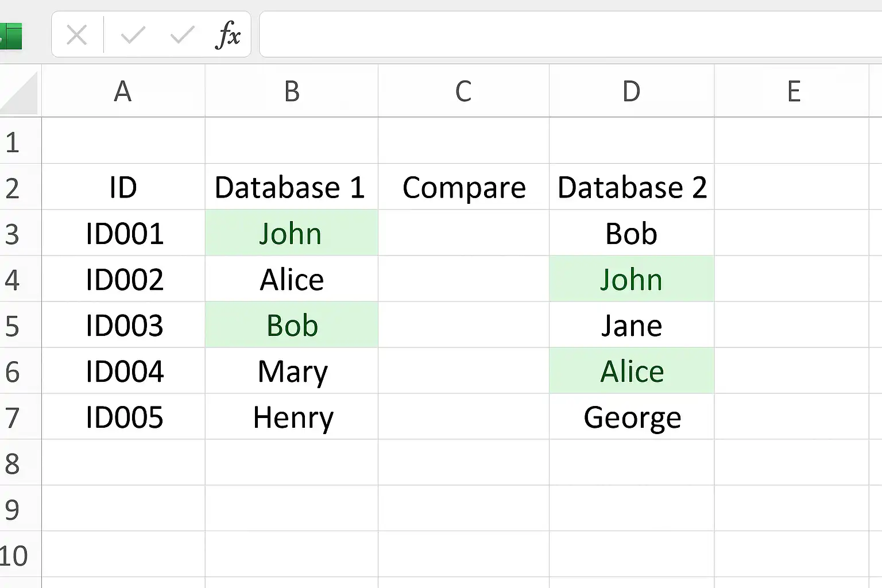Click the Insert Function fx icon
This screenshot has width=882, height=588.
click(x=228, y=35)
